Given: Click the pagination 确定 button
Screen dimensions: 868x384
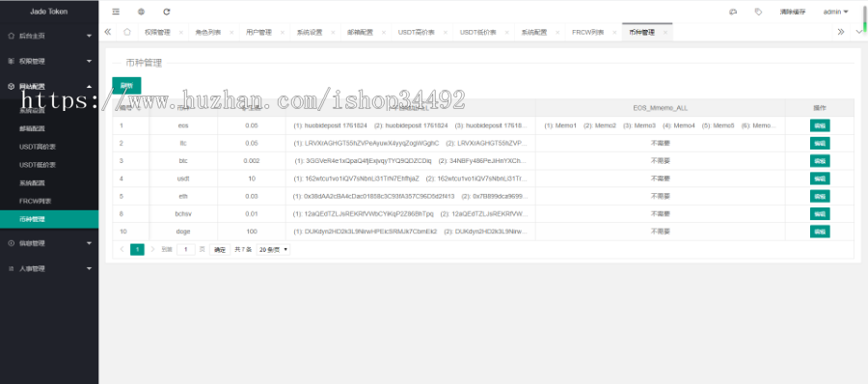Looking at the screenshot, I should 220,250.
